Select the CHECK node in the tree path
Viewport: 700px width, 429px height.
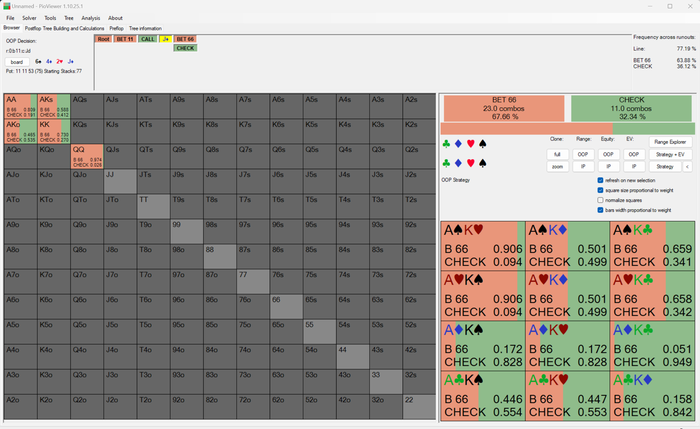coord(185,48)
